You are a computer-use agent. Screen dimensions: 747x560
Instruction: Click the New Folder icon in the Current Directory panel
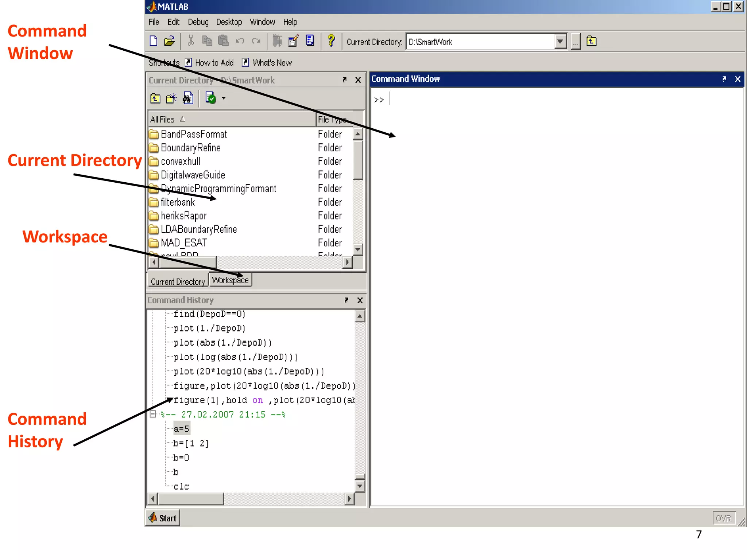click(171, 98)
